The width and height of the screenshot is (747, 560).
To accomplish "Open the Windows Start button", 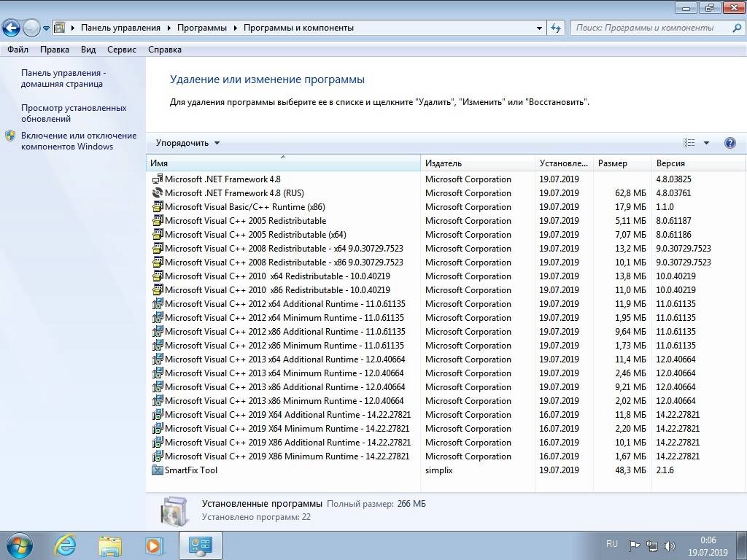I will (x=19, y=545).
